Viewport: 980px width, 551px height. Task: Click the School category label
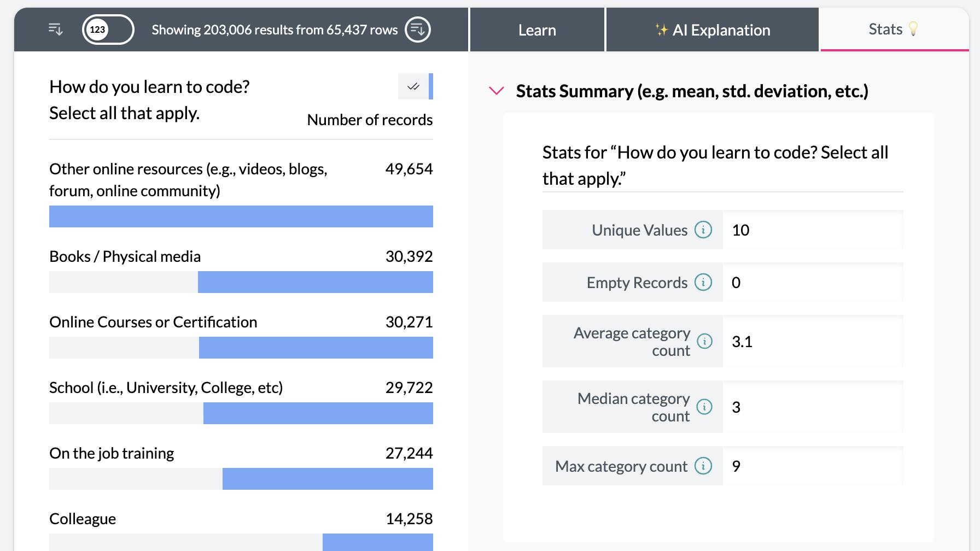[166, 388]
